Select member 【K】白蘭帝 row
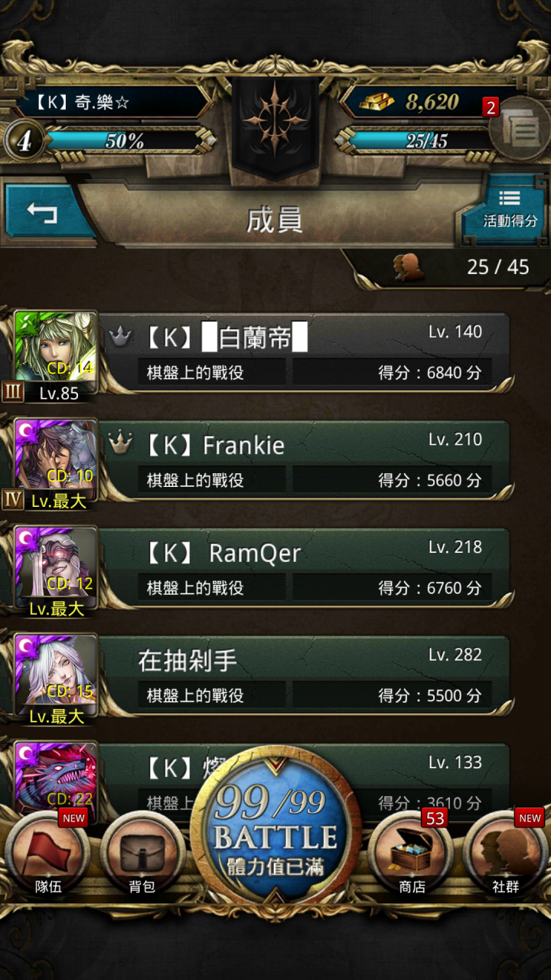This screenshot has height=980, width=551. [304, 352]
